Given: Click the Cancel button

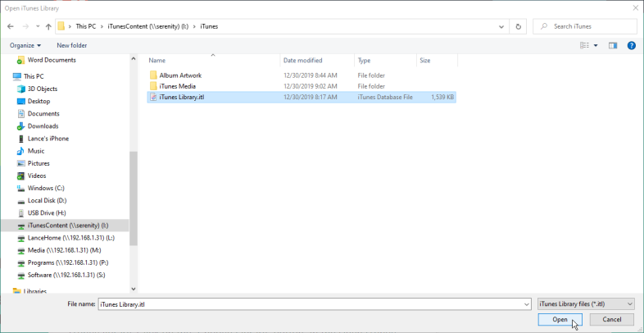Looking at the screenshot, I should point(612,319).
